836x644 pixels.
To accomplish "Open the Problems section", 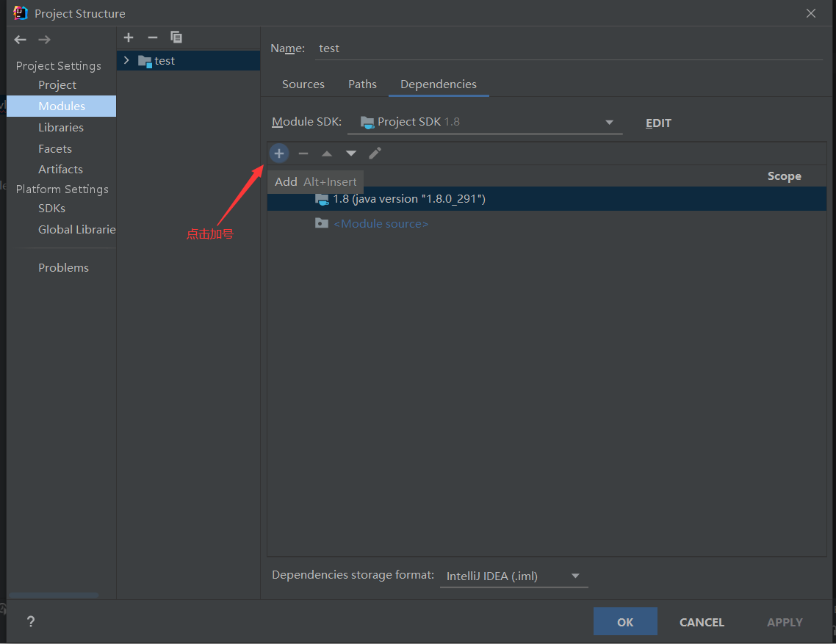I will [x=63, y=267].
